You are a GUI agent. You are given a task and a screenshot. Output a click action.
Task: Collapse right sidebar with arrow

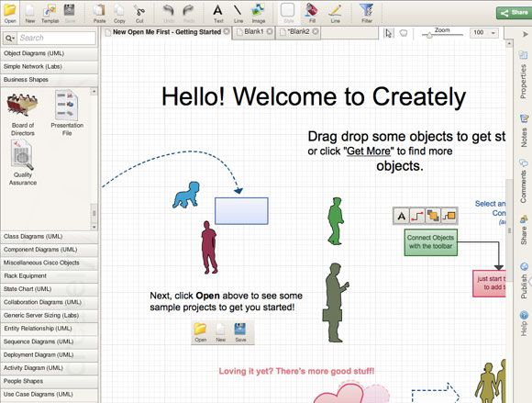point(526,34)
